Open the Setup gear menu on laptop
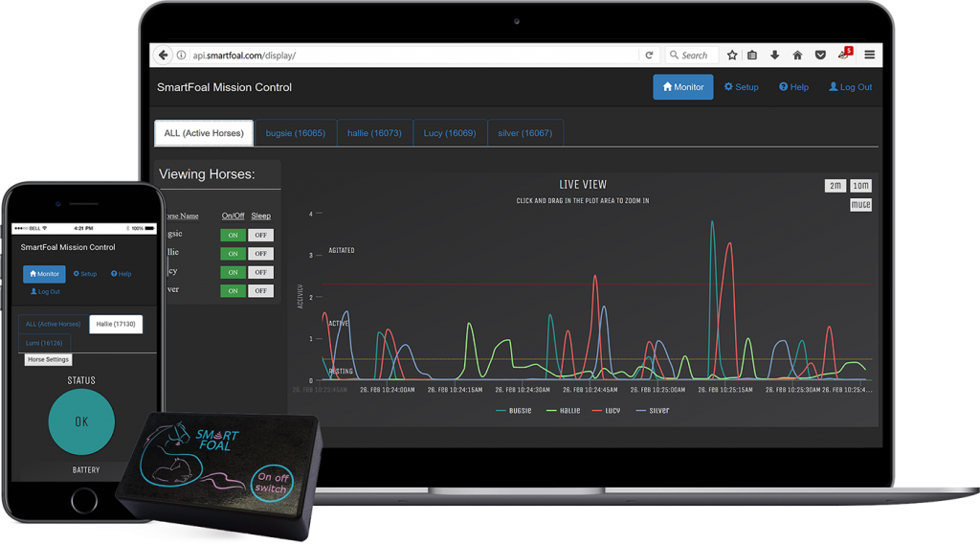This screenshot has width=980, height=545. [x=742, y=87]
